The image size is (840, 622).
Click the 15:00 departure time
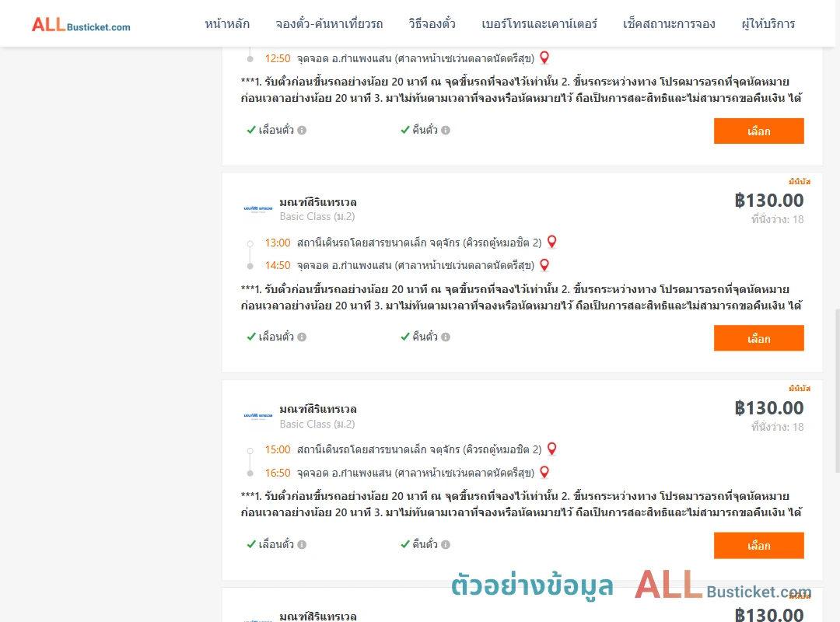[x=278, y=449]
